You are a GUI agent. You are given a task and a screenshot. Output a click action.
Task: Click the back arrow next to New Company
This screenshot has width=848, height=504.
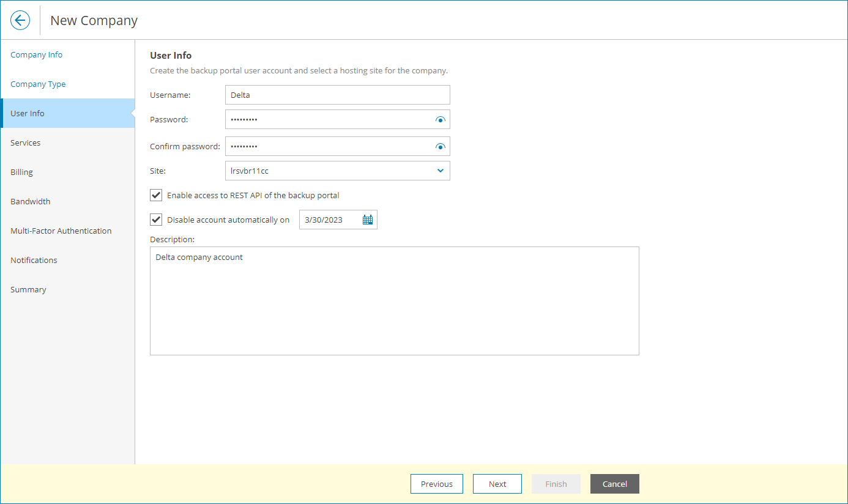click(x=20, y=20)
